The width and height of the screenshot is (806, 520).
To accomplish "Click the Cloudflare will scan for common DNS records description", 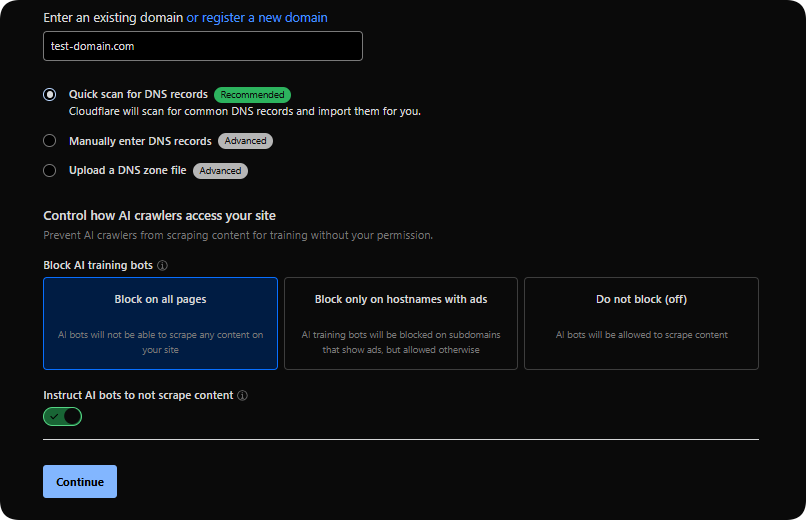I will (244, 111).
